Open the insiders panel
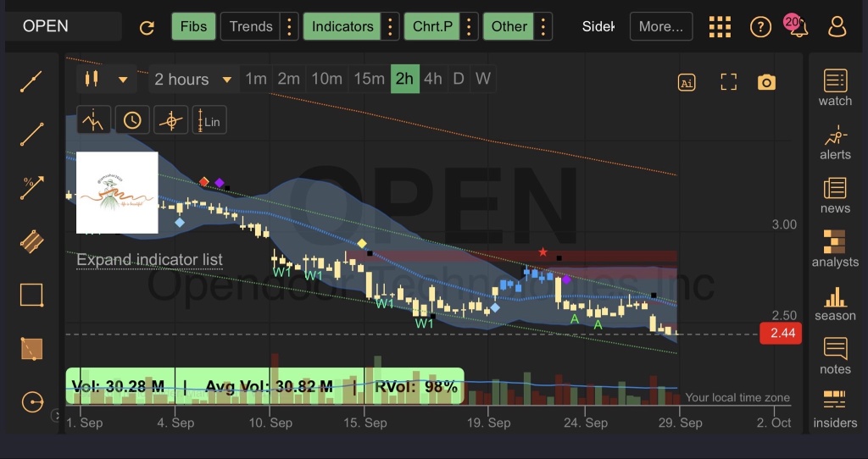 click(835, 411)
